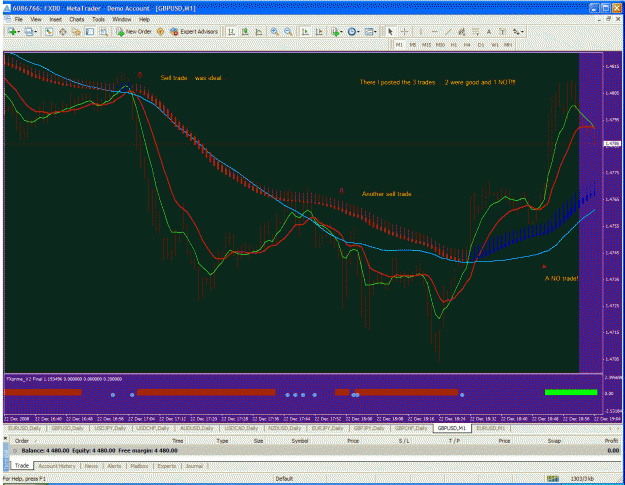Open the Alerts terminal tab
This screenshot has width=625, height=485.
pyautogui.click(x=114, y=466)
